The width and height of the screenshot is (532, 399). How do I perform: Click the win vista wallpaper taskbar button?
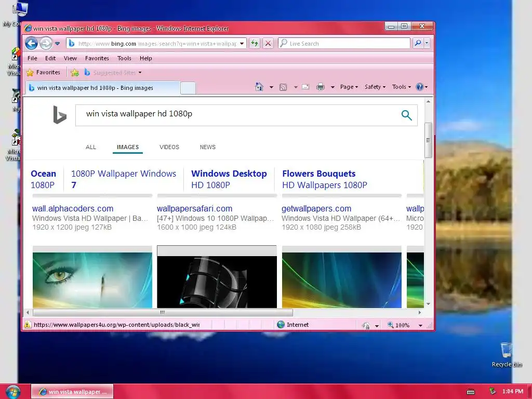72,392
